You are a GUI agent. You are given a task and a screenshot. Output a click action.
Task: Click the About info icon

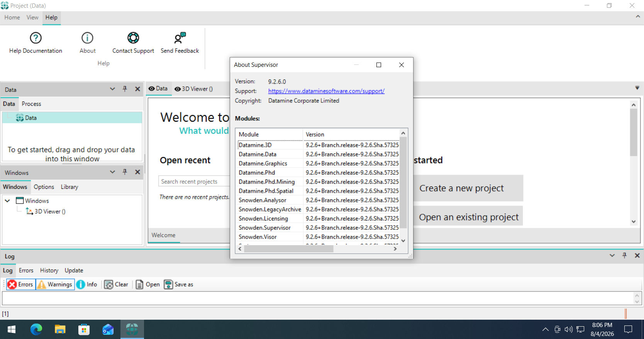coord(88,38)
